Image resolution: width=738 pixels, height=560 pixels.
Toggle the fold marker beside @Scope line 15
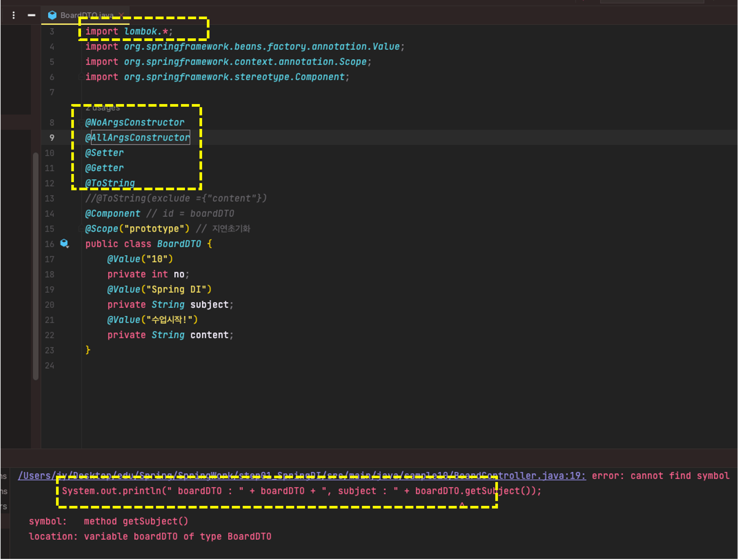coord(81,229)
